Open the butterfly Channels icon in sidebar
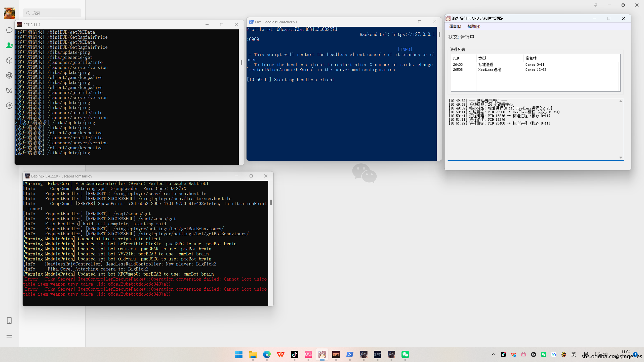 pyautogui.click(x=9, y=90)
